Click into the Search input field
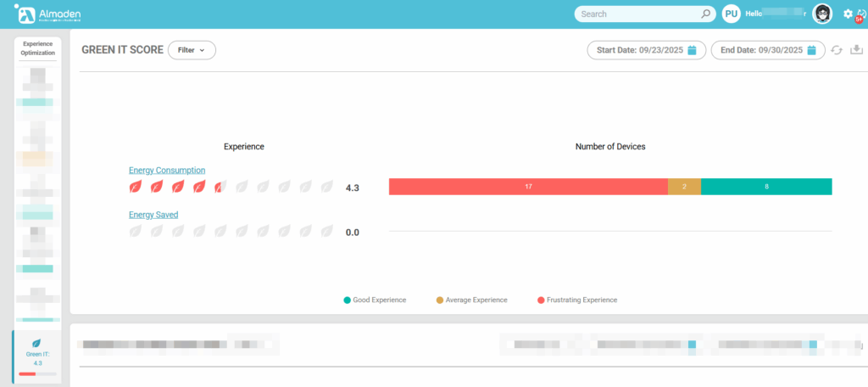The width and height of the screenshot is (868, 387). [636, 14]
